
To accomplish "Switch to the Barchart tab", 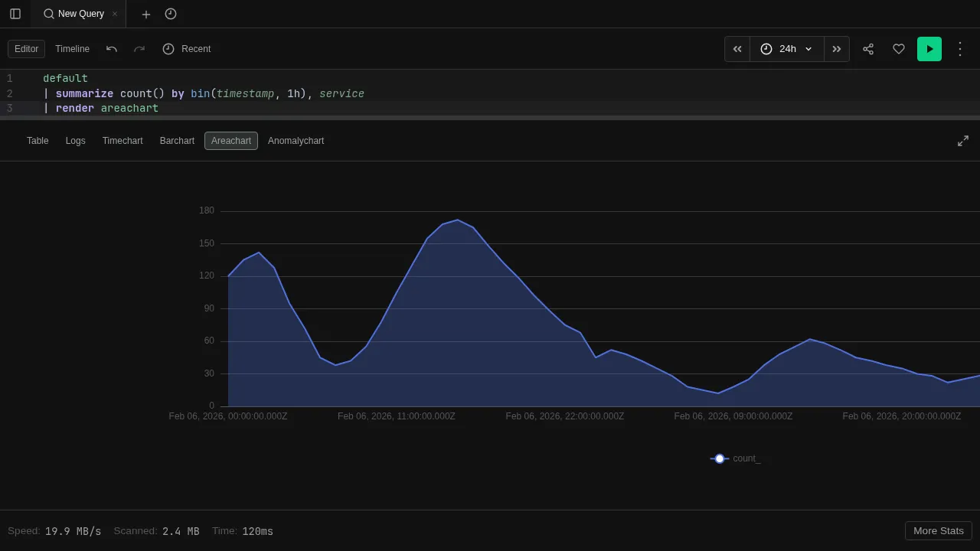I will click(177, 141).
